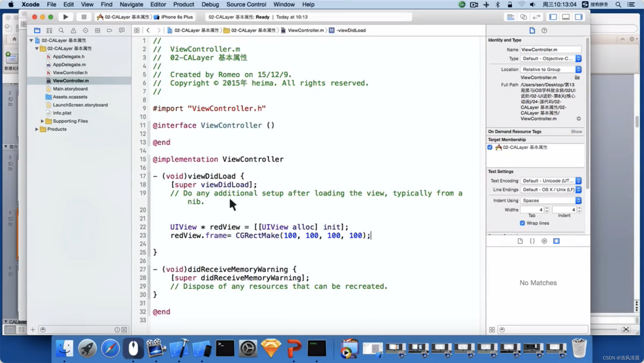The width and height of the screenshot is (644, 363).
Task: Select the Navigator panel toggle icon
Action: [554, 17]
